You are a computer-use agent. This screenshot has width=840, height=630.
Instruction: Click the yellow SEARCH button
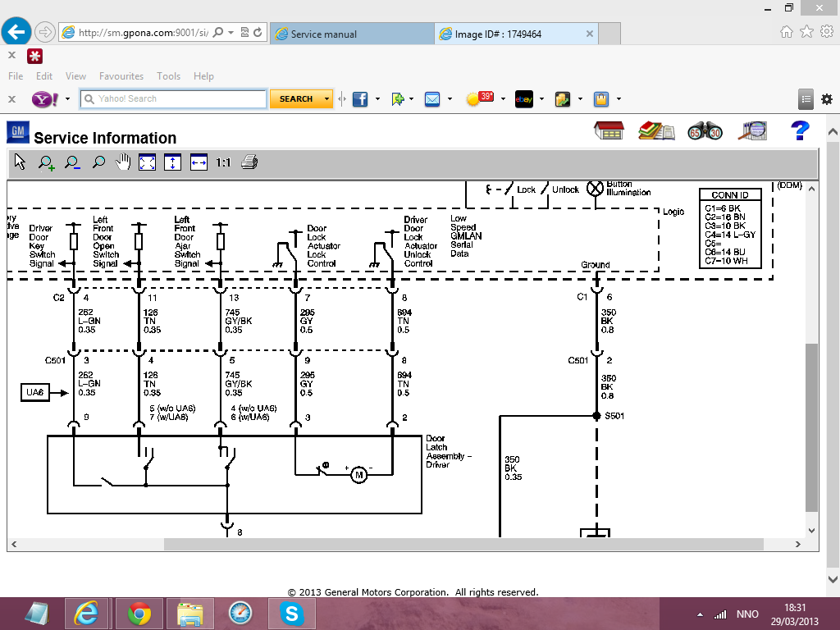[296, 99]
